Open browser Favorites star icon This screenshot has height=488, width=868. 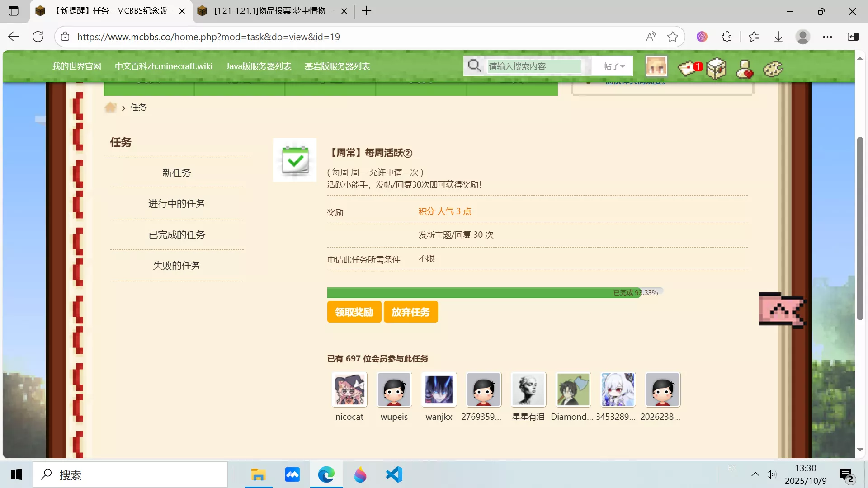(x=754, y=37)
